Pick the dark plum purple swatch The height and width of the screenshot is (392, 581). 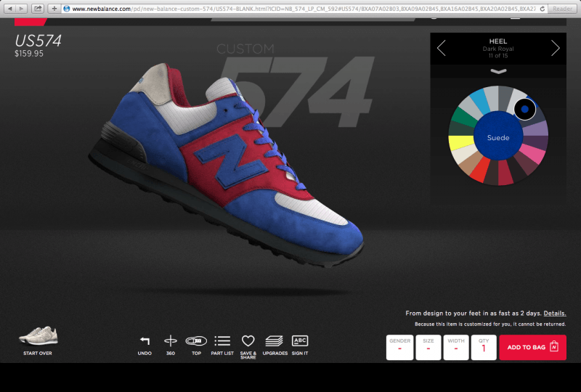click(x=536, y=142)
